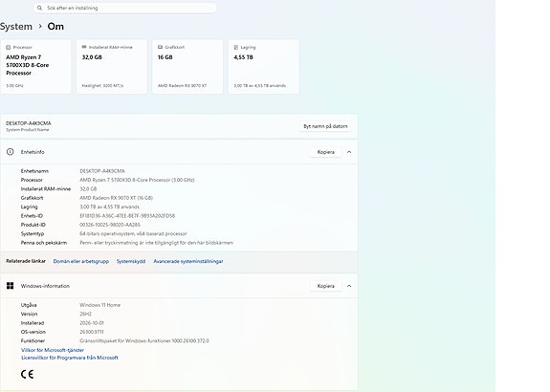Select the Systemtyp value text

[x=133, y=234]
